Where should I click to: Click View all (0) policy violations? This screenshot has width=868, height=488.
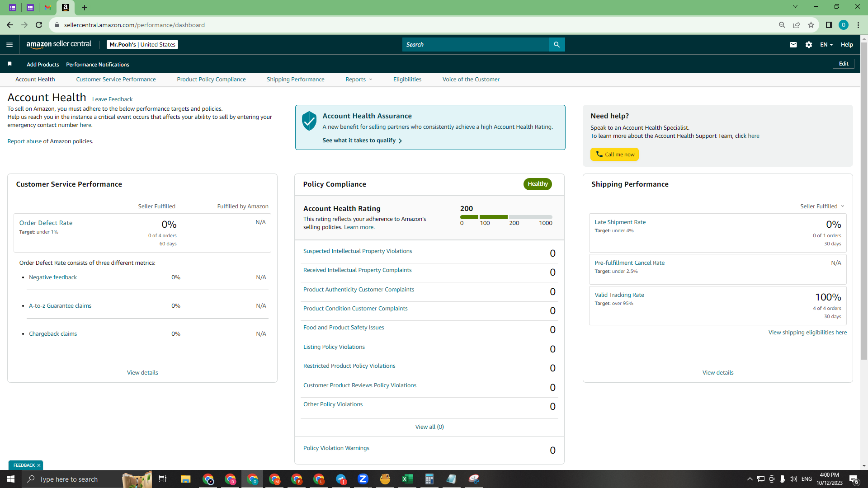point(429,427)
